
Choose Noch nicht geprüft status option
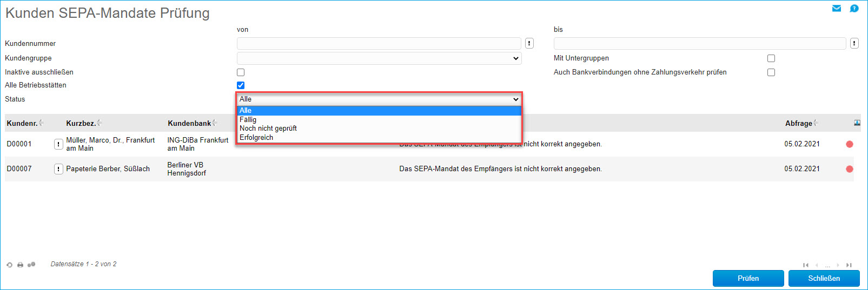[x=268, y=129]
